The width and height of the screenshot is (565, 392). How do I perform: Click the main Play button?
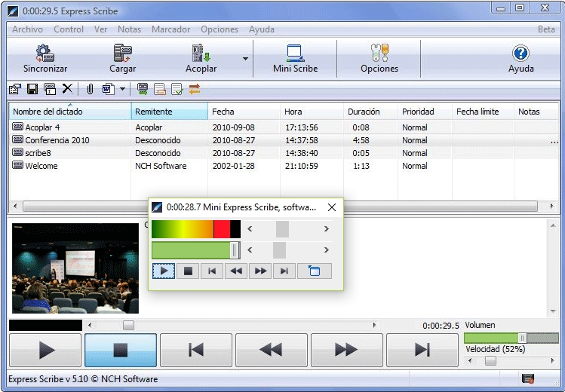click(45, 350)
